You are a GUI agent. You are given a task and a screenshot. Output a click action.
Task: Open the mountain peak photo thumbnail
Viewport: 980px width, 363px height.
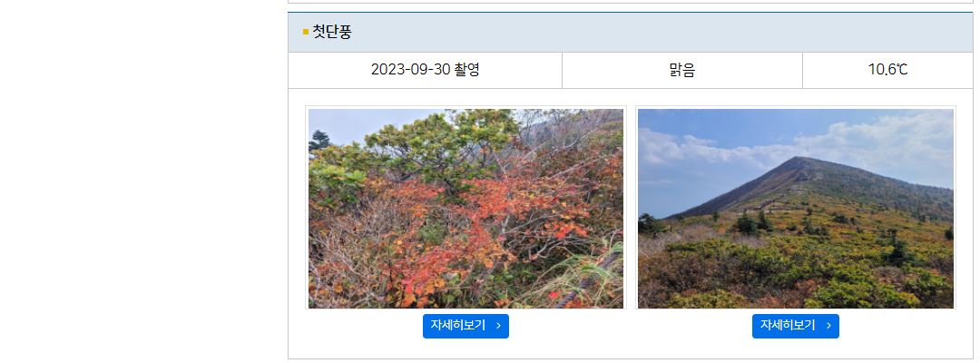pyautogui.click(x=796, y=208)
